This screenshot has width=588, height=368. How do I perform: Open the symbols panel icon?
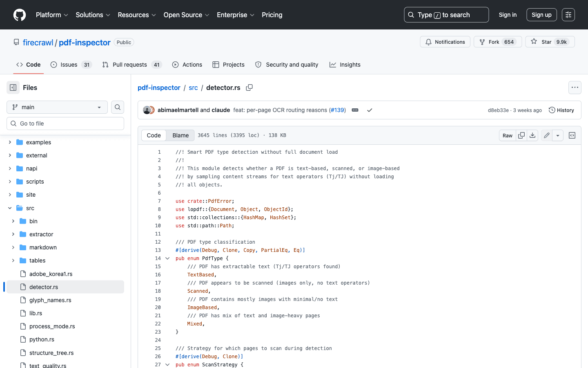pos(572,135)
